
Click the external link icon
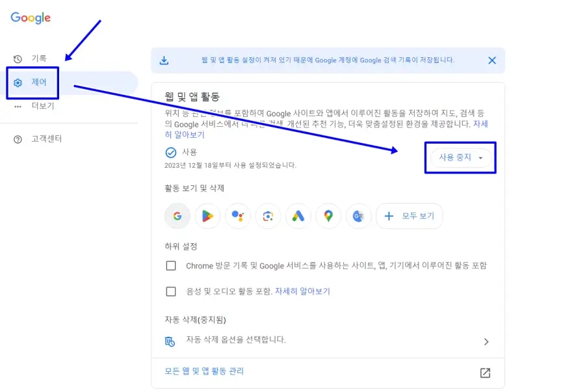point(485,372)
